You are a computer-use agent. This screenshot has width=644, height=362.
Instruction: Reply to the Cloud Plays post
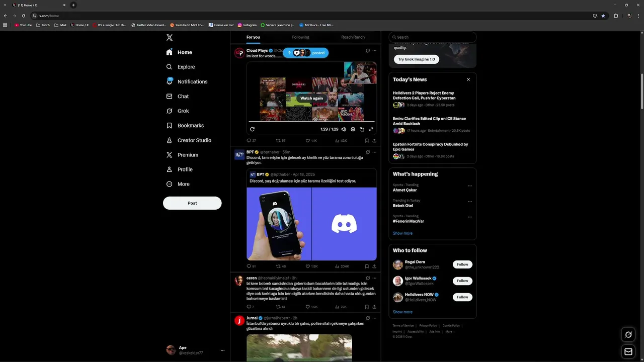coord(251,141)
